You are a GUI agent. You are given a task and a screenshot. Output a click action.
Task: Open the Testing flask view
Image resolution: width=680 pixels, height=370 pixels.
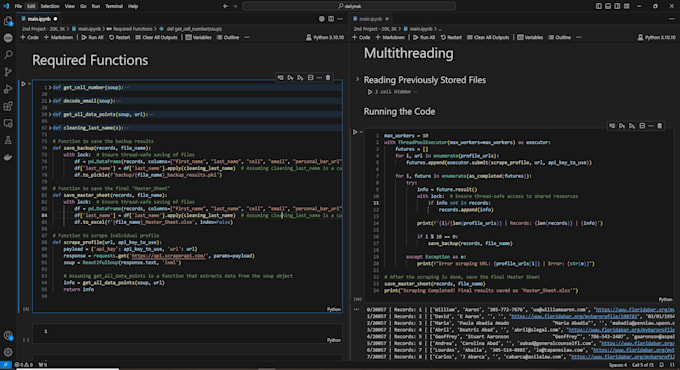[8, 141]
